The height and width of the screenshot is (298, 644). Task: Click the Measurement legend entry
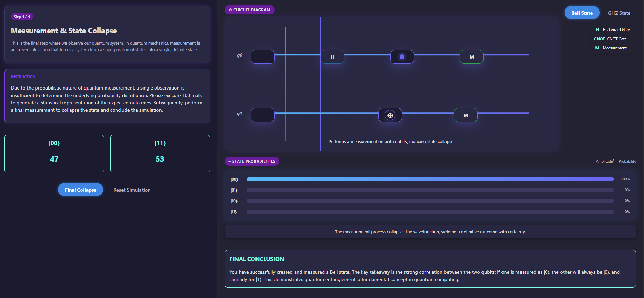(611, 48)
